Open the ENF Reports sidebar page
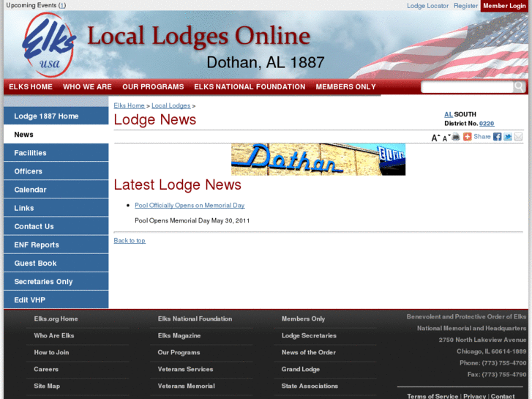 pyautogui.click(x=56, y=245)
